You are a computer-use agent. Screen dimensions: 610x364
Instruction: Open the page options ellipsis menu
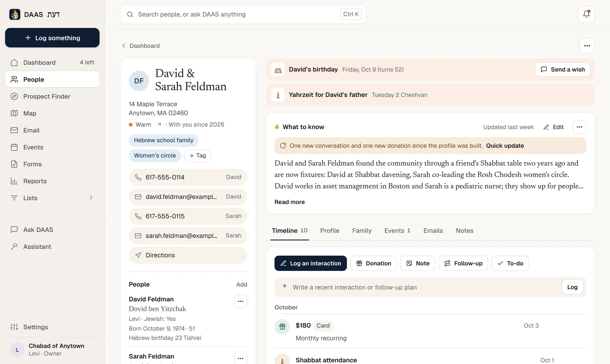point(587,46)
